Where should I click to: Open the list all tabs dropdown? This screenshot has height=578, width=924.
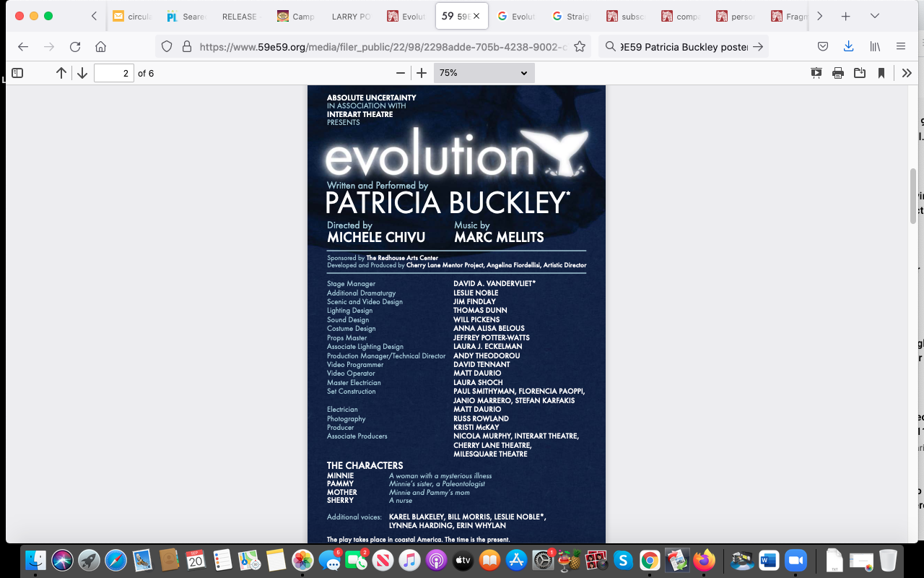(x=875, y=16)
